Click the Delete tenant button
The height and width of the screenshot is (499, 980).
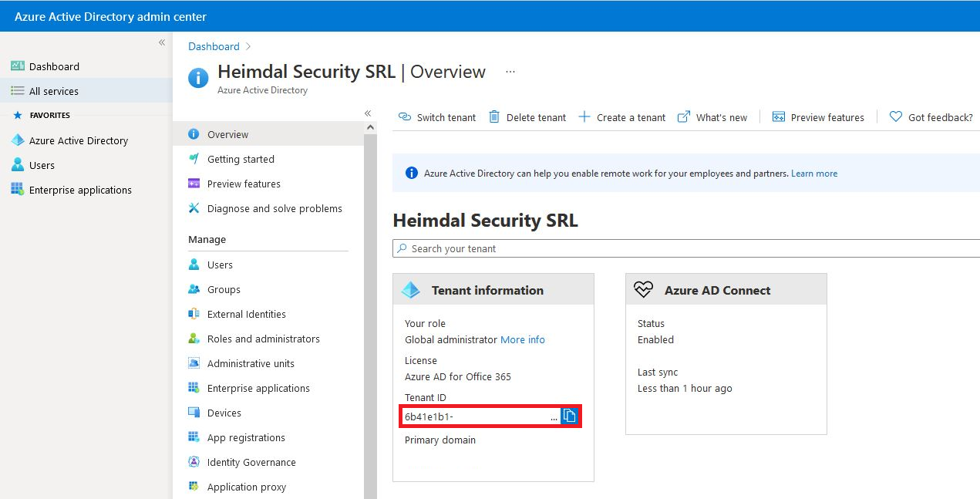(x=528, y=117)
